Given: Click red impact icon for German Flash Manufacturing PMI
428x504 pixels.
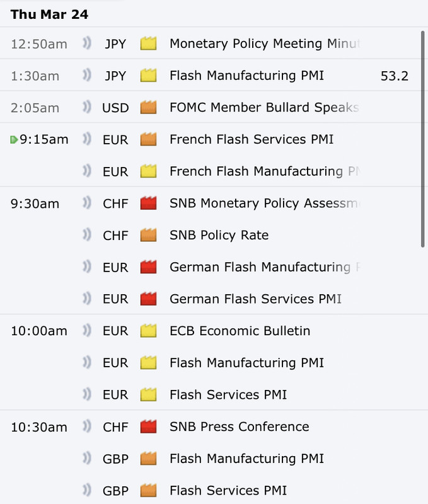Looking at the screenshot, I should [x=148, y=266].
